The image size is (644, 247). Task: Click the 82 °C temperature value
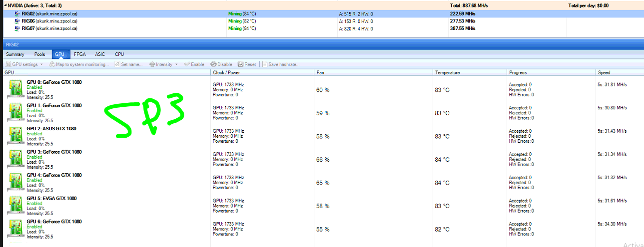click(x=442, y=230)
